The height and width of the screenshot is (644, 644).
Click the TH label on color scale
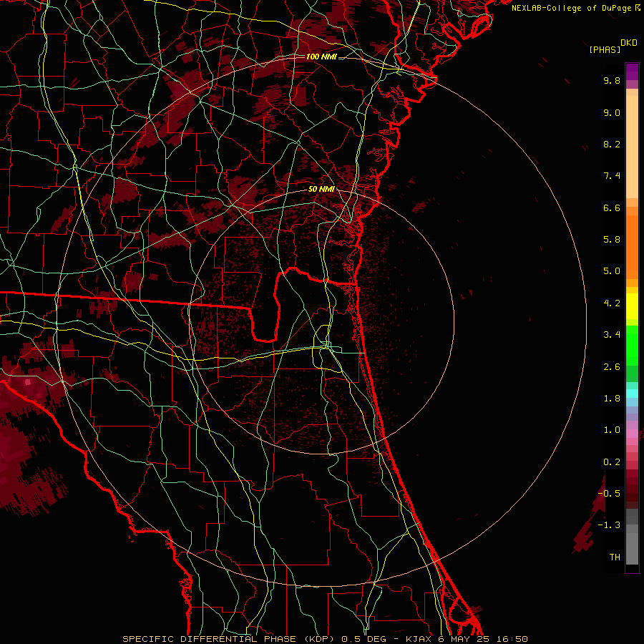click(x=615, y=557)
